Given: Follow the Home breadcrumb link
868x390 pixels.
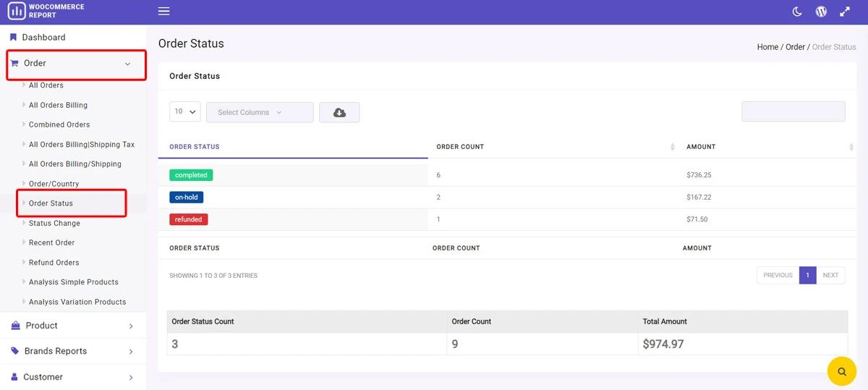Looking at the screenshot, I should (x=767, y=47).
